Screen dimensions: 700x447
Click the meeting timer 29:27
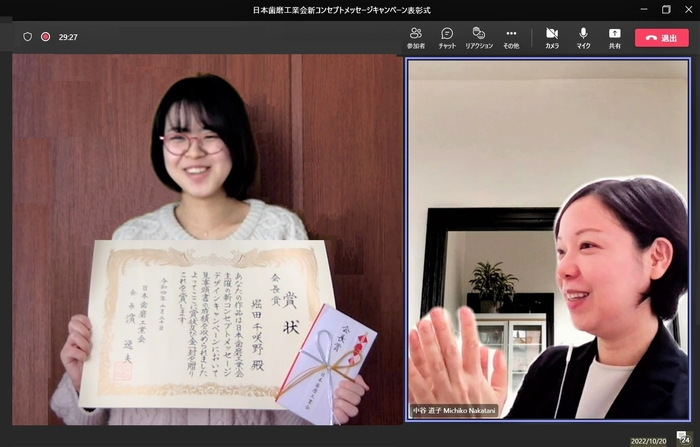68,37
